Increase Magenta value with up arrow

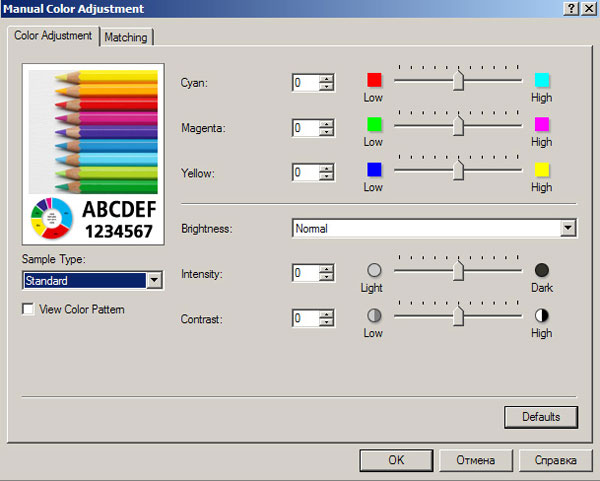[x=326, y=124]
